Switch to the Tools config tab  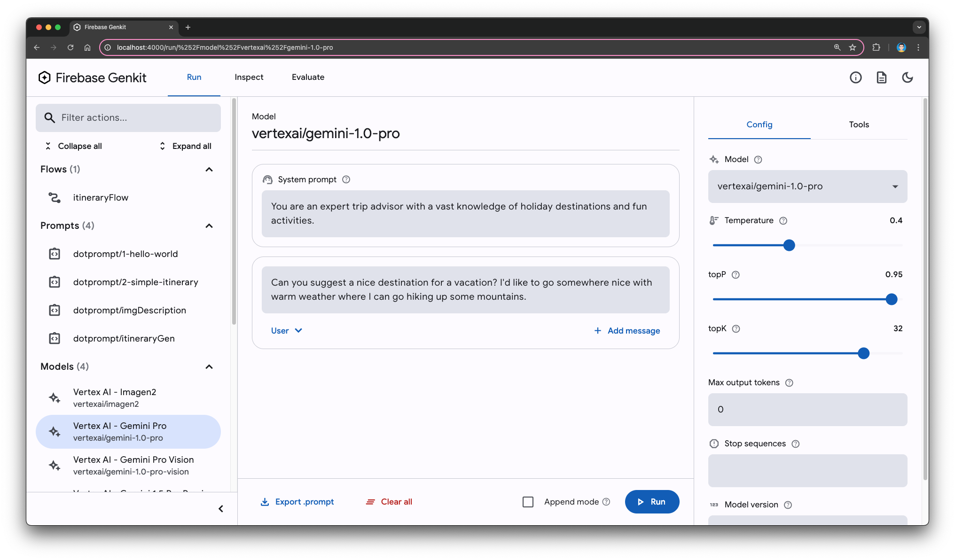tap(859, 124)
